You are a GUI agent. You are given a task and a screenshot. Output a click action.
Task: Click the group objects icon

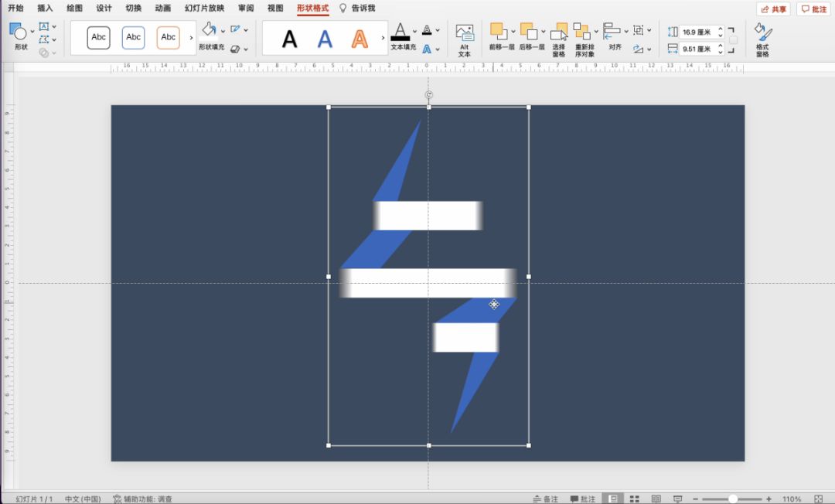click(638, 30)
